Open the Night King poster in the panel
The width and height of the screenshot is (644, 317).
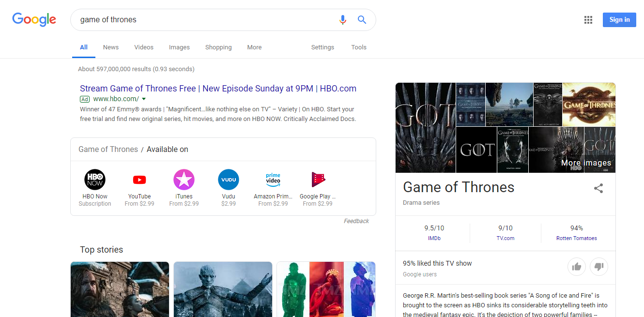(x=513, y=150)
